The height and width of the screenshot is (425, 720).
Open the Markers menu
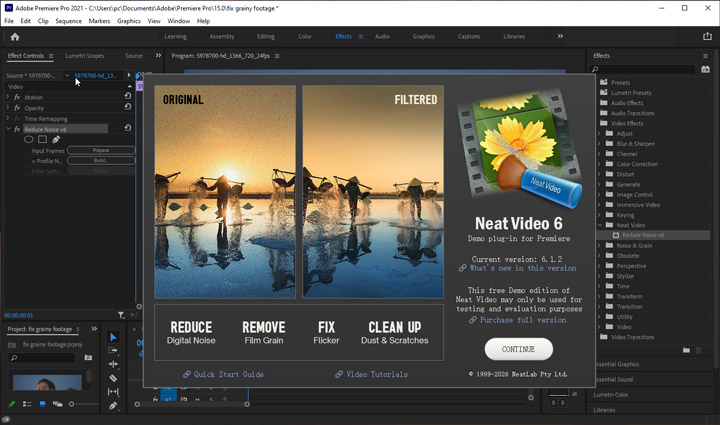pyautogui.click(x=99, y=21)
